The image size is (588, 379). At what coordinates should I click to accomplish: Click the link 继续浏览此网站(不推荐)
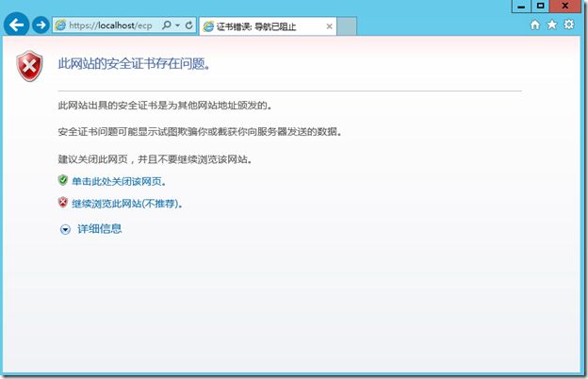pyautogui.click(x=127, y=204)
